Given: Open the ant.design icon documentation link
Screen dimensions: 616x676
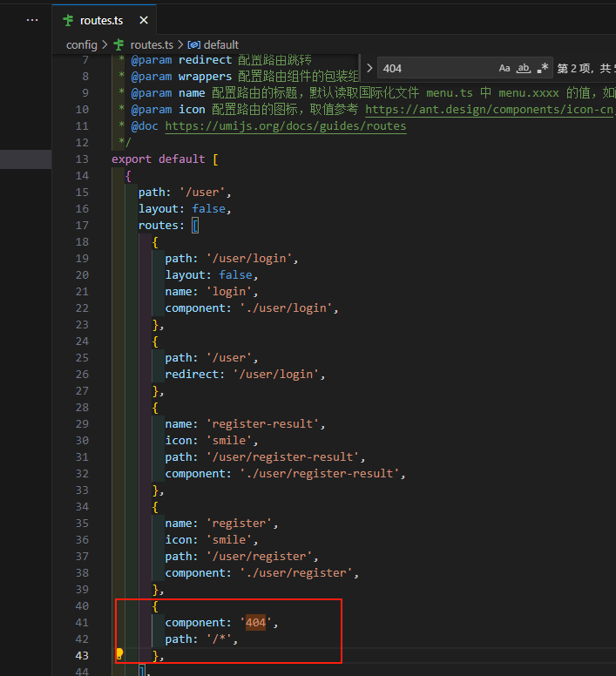Looking at the screenshot, I should (x=491, y=110).
